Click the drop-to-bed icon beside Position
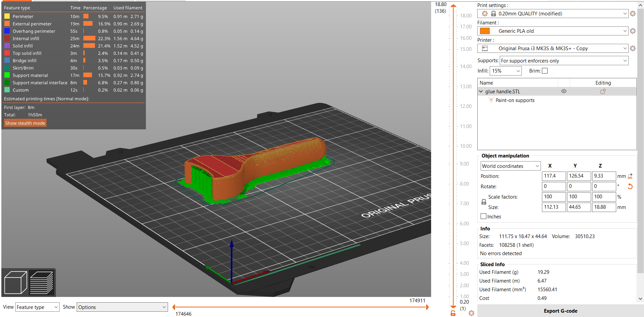This screenshot has height=317, width=644. tap(630, 176)
